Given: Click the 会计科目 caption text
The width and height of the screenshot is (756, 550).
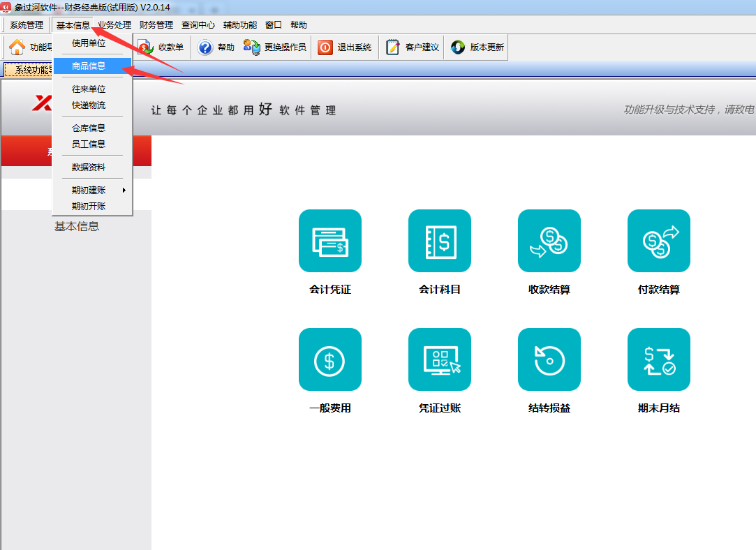Looking at the screenshot, I should [x=439, y=289].
